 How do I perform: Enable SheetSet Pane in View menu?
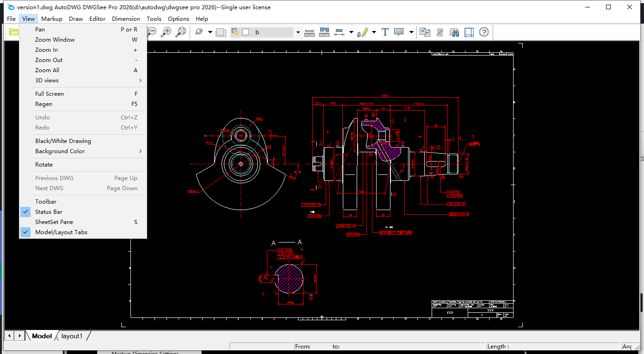click(x=83, y=222)
